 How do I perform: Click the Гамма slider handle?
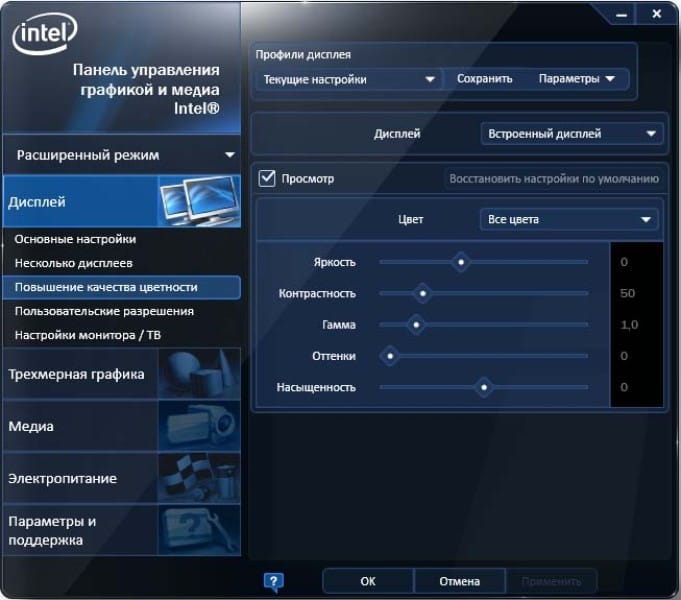416,325
